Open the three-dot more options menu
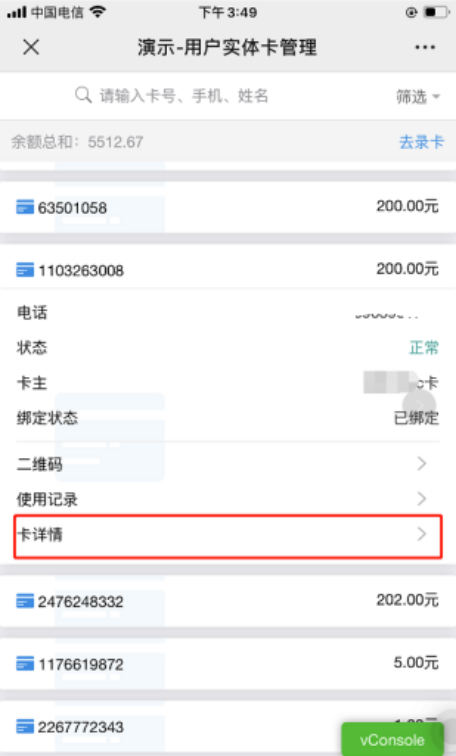Viewport: 456px width, 756px height. coord(425,47)
